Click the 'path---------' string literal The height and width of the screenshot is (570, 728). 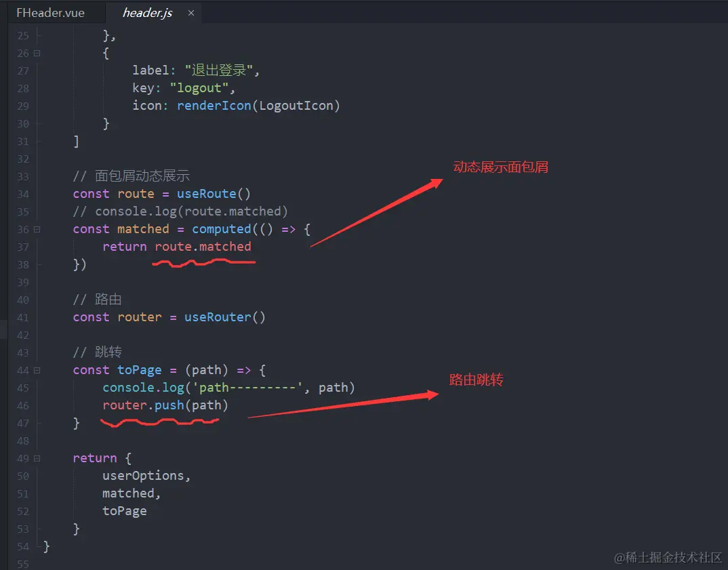click(247, 388)
